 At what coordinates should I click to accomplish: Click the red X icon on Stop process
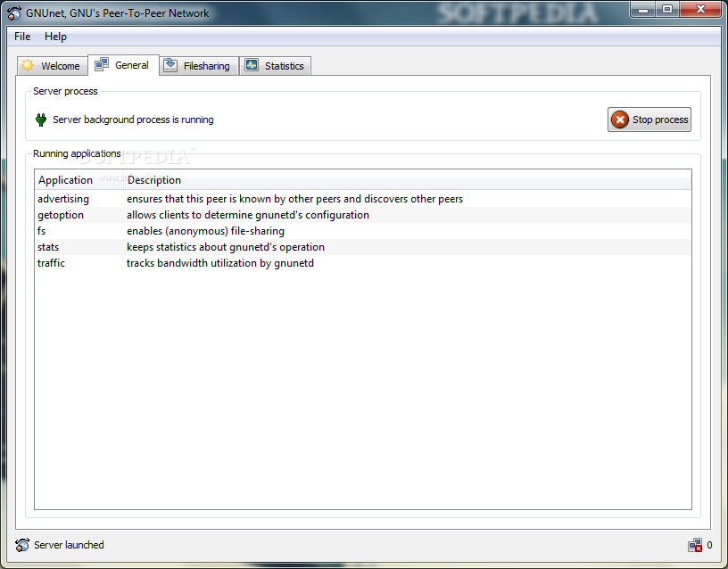pyautogui.click(x=620, y=120)
